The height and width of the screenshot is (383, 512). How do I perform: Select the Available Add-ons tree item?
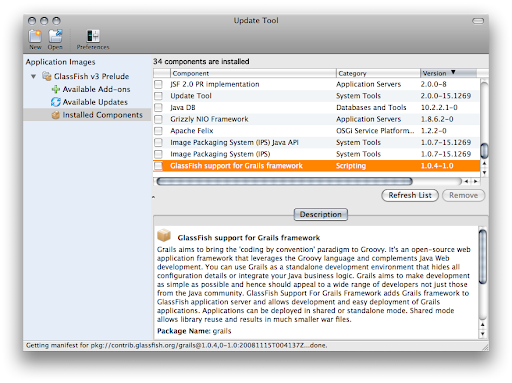pos(96,89)
